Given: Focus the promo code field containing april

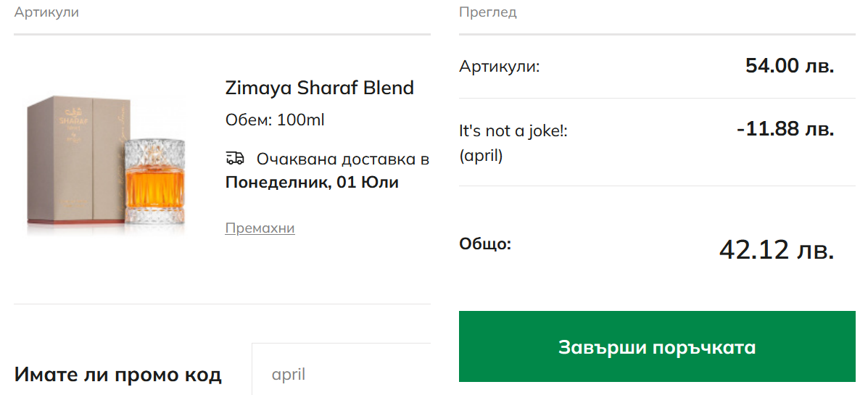Looking at the screenshot, I should pos(341,374).
